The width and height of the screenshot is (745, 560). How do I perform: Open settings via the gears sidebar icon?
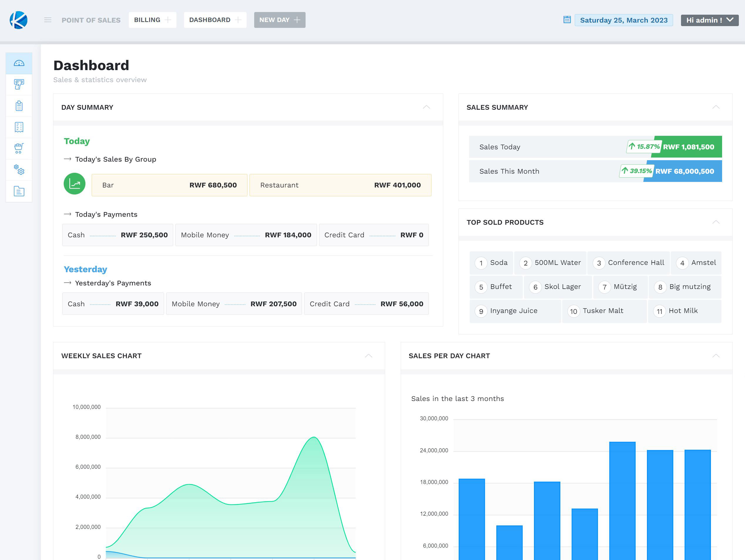[x=19, y=170]
